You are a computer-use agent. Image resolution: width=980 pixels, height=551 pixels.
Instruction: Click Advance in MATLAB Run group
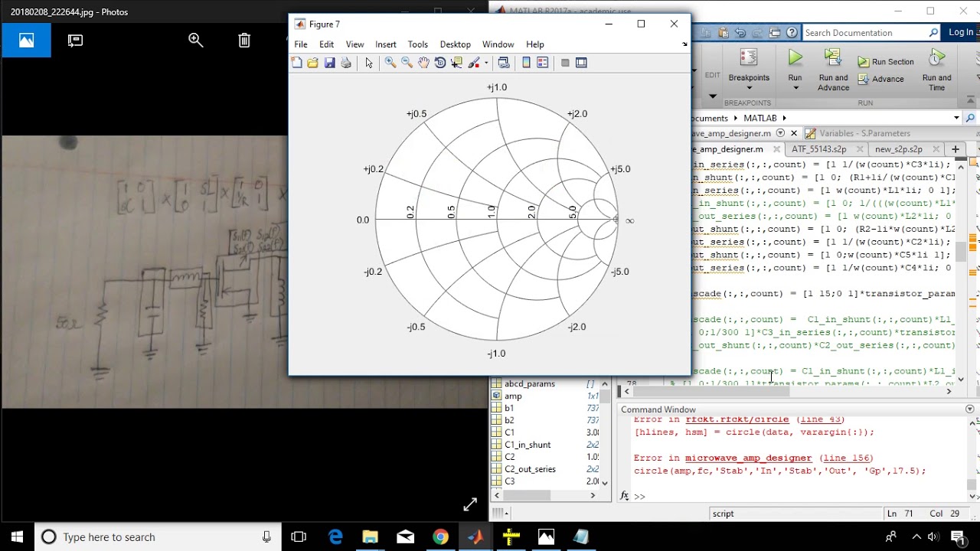[880, 79]
